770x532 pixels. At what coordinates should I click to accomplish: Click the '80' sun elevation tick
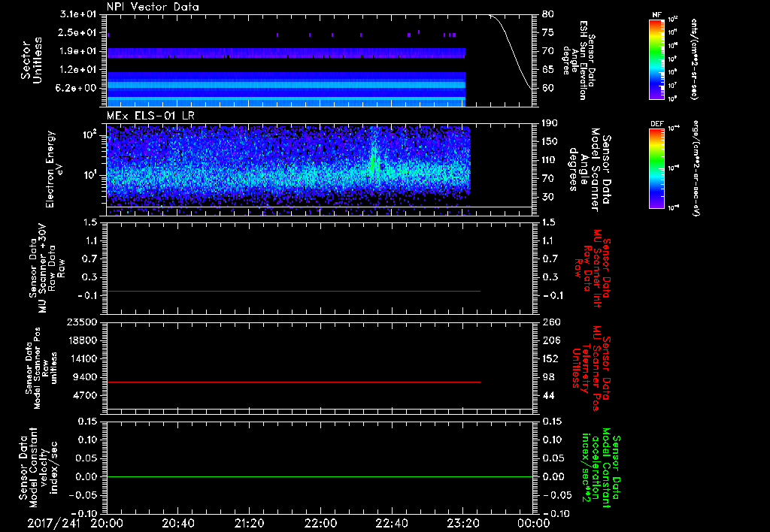[x=548, y=14]
